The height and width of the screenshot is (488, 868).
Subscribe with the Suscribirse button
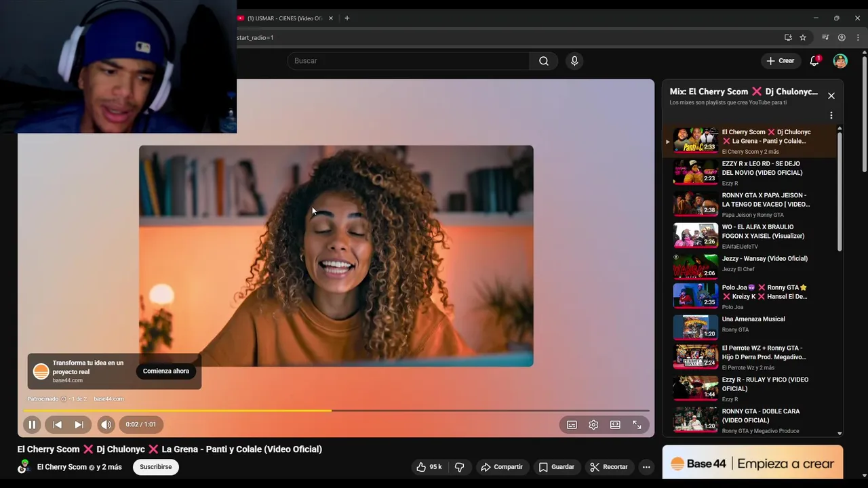[156, 467]
